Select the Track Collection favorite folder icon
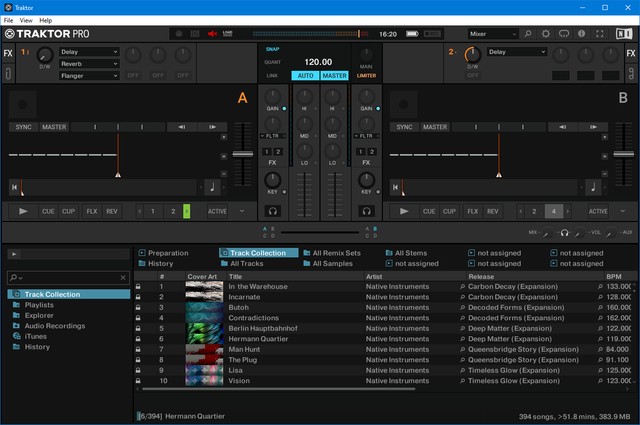 225,253
